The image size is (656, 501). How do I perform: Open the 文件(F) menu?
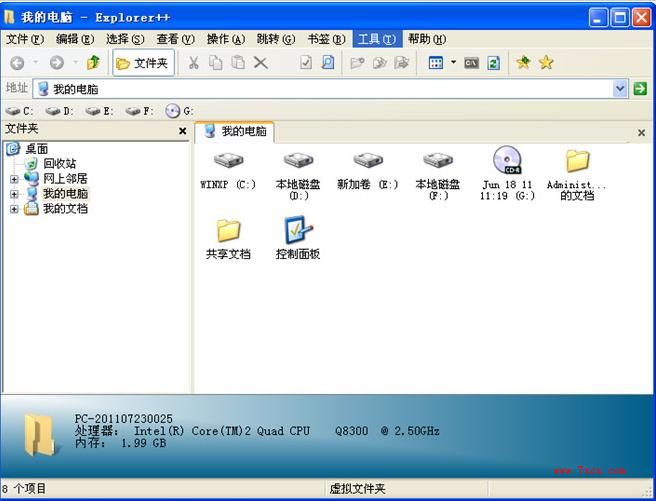pos(25,39)
